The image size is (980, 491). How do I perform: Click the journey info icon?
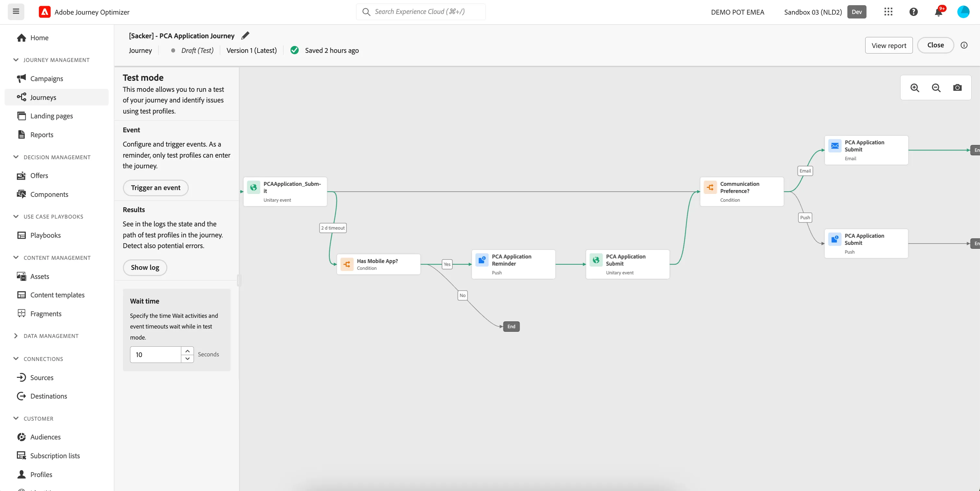pyautogui.click(x=964, y=45)
